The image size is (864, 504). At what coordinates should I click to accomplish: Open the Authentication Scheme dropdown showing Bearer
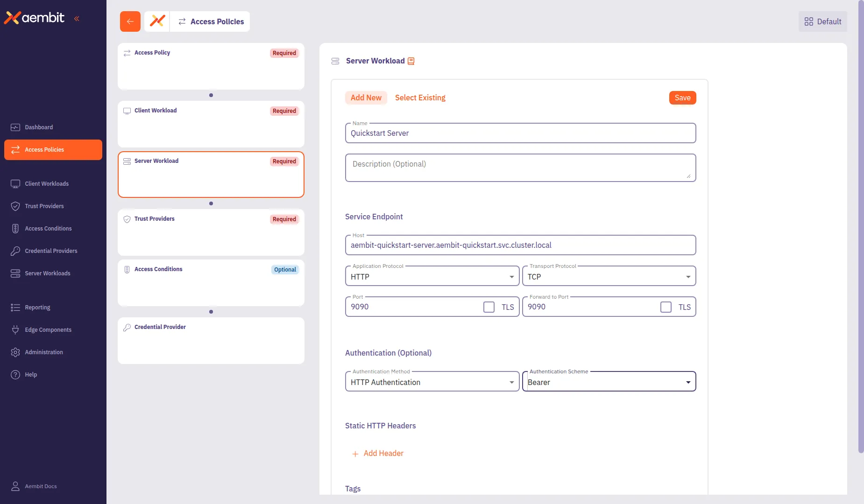point(687,382)
